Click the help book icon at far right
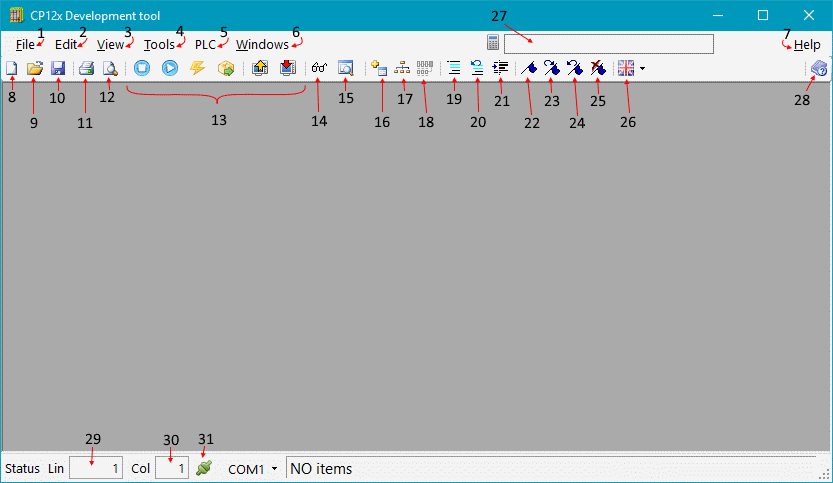The image size is (833, 483). click(x=818, y=68)
